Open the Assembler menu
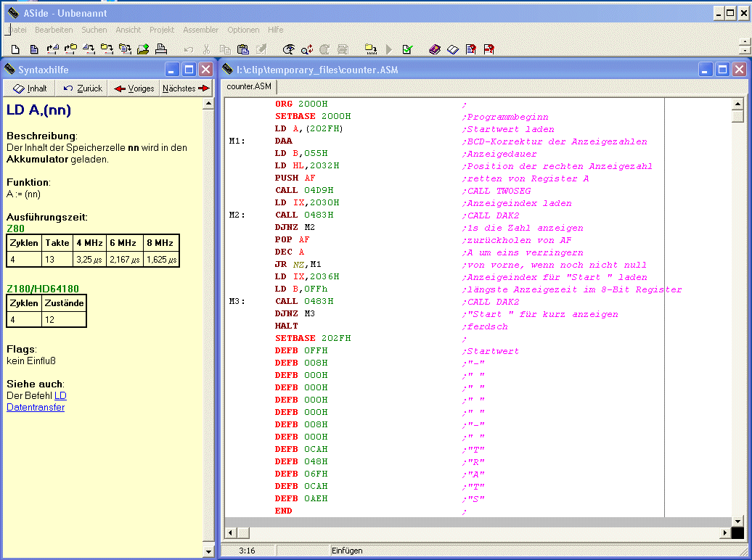This screenshot has width=752, height=560. click(x=200, y=30)
